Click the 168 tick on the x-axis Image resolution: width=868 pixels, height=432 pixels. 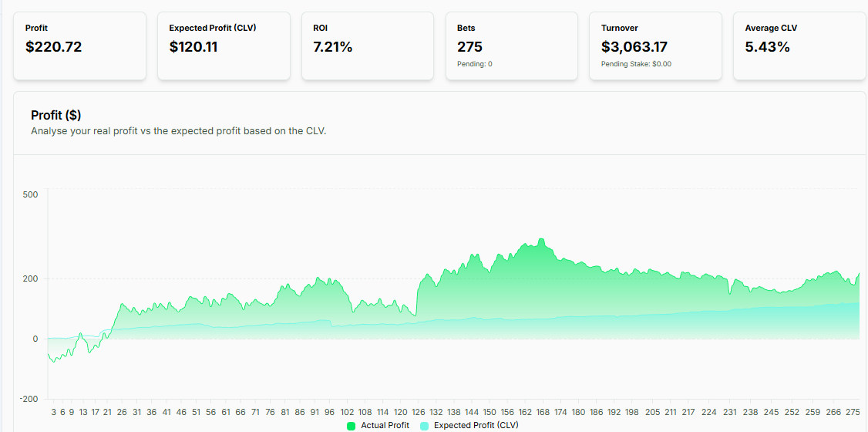543,412
